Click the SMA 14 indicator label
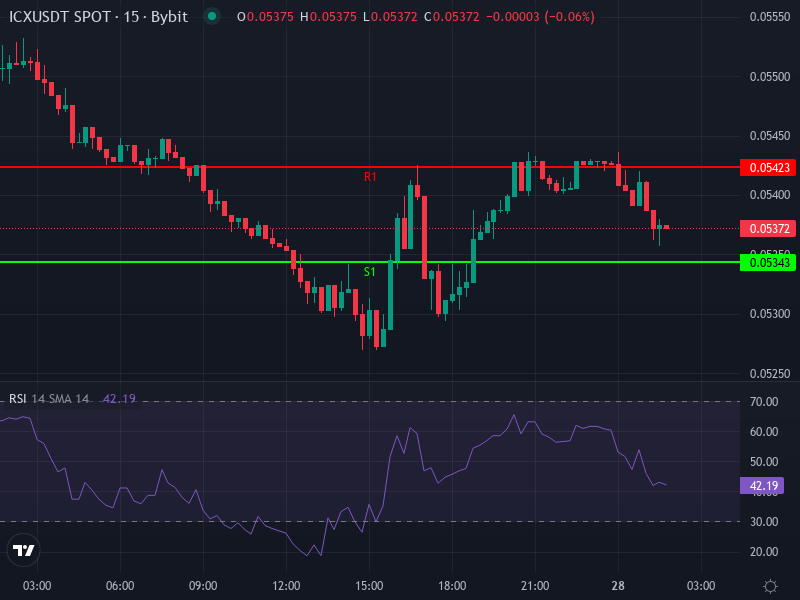Image resolution: width=800 pixels, height=600 pixels. [x=70, y=398]
